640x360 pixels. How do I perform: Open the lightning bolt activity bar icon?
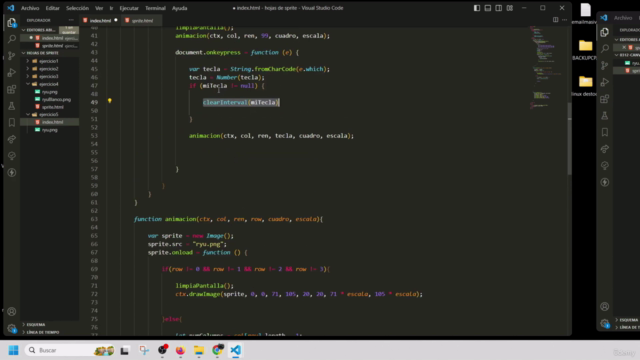tap(11, 173)
